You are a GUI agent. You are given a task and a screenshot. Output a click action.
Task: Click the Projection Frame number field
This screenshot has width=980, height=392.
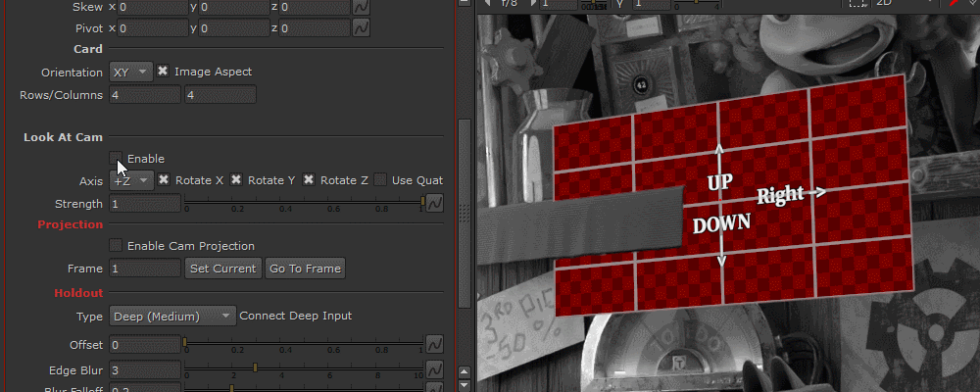click(x=145, y=269)
